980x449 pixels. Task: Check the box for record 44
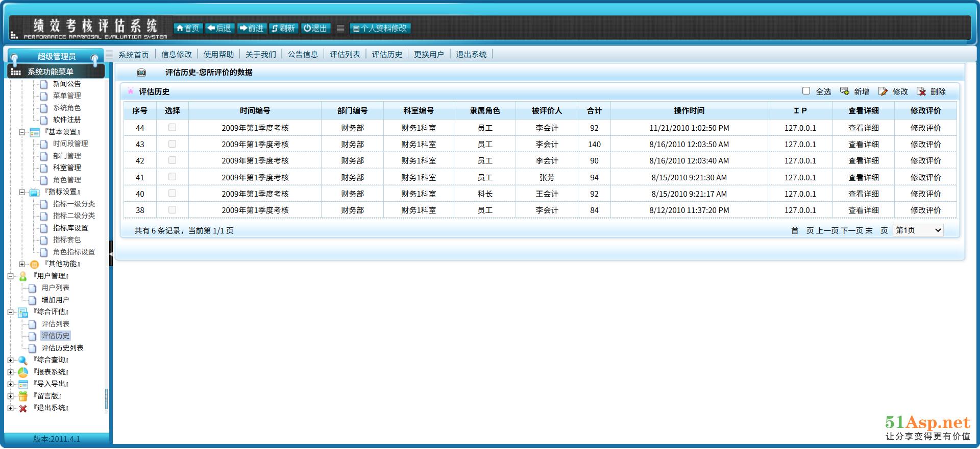[173, 128]
